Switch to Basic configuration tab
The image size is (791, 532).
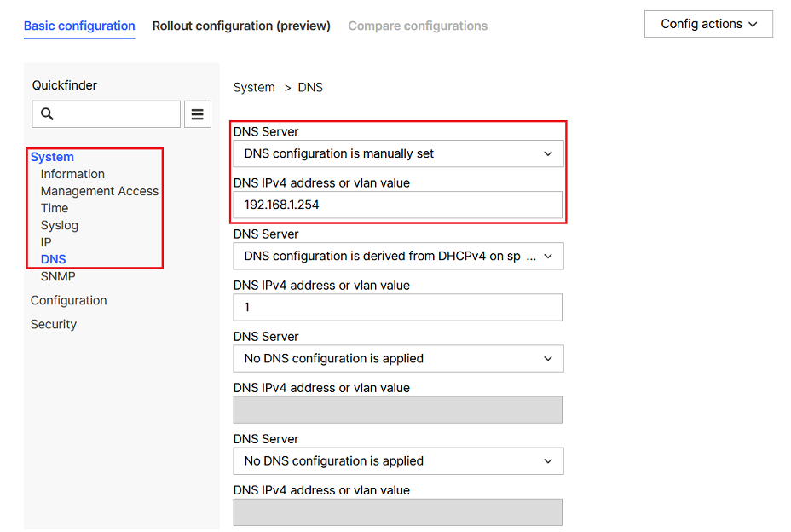[x=79, y=26]
